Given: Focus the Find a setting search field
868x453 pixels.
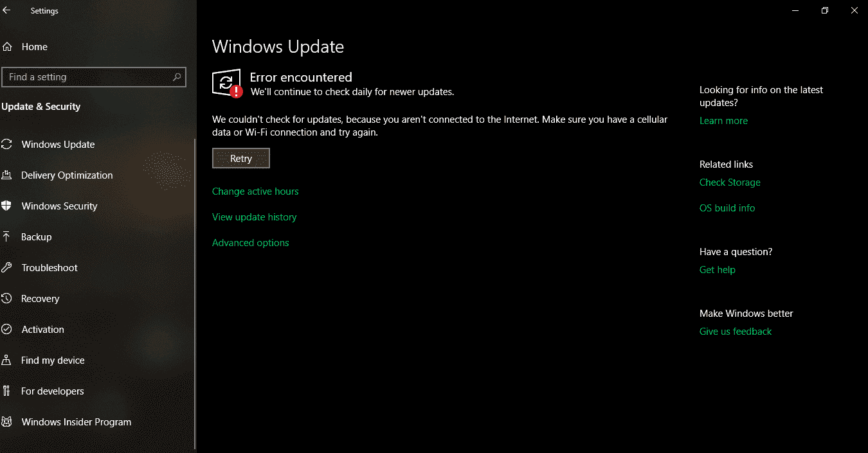Looking at the screenshot, I should [x=94, y=77].
